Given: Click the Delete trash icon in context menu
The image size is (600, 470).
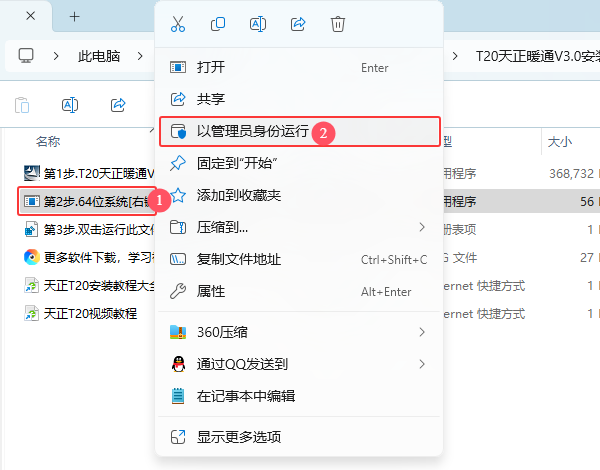Looking at the screenshot, I should click(x=338, y=24).
